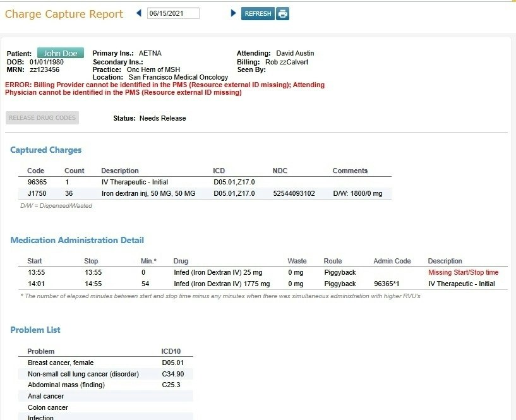The height and width of the screenshot is (420, 516).
Task: Click the Anal cancer problem row
Action: tap(105, 396)
